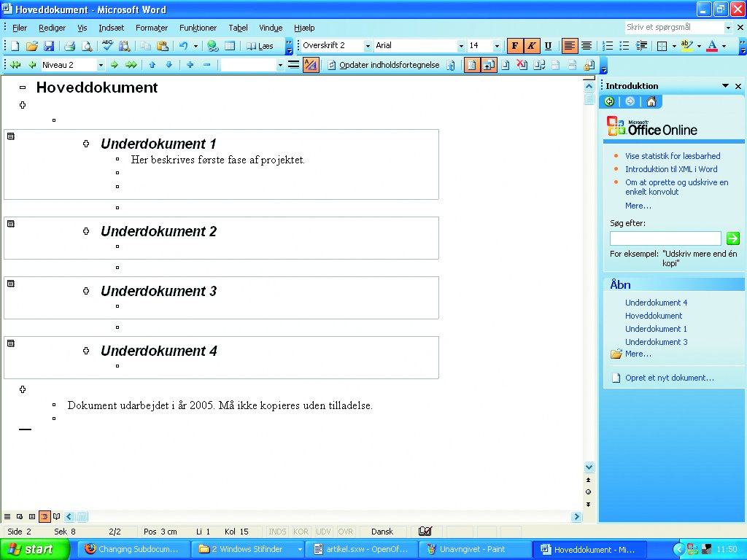
Task: Switch to artikel.sxw OpenOffice taskbar button
Action: 360,549
